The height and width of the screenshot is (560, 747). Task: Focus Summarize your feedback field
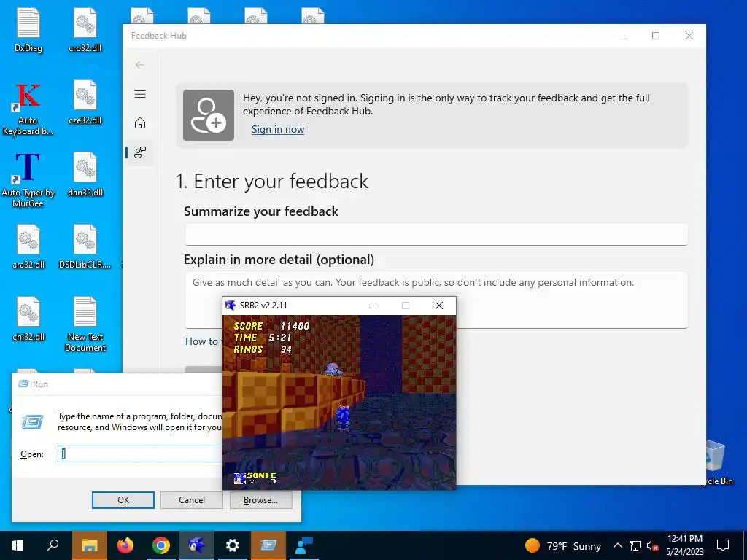[436, 234]
